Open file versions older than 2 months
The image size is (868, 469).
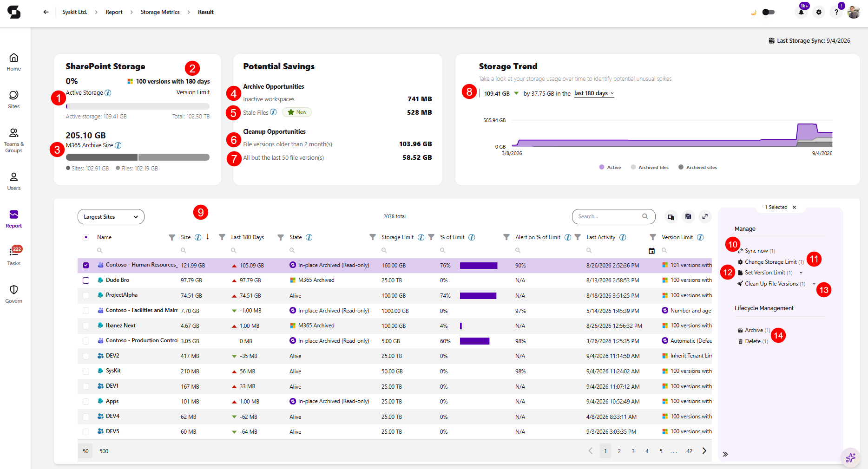coord(288,144)
